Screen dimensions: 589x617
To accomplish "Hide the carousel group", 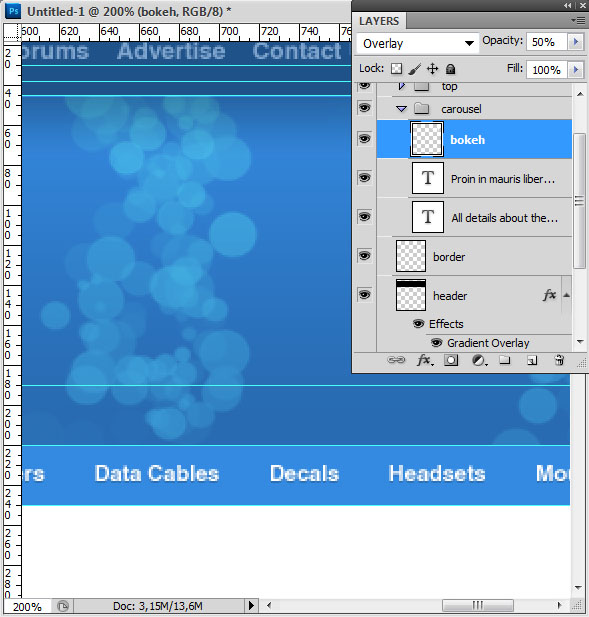I will click(x=364, y=107).
